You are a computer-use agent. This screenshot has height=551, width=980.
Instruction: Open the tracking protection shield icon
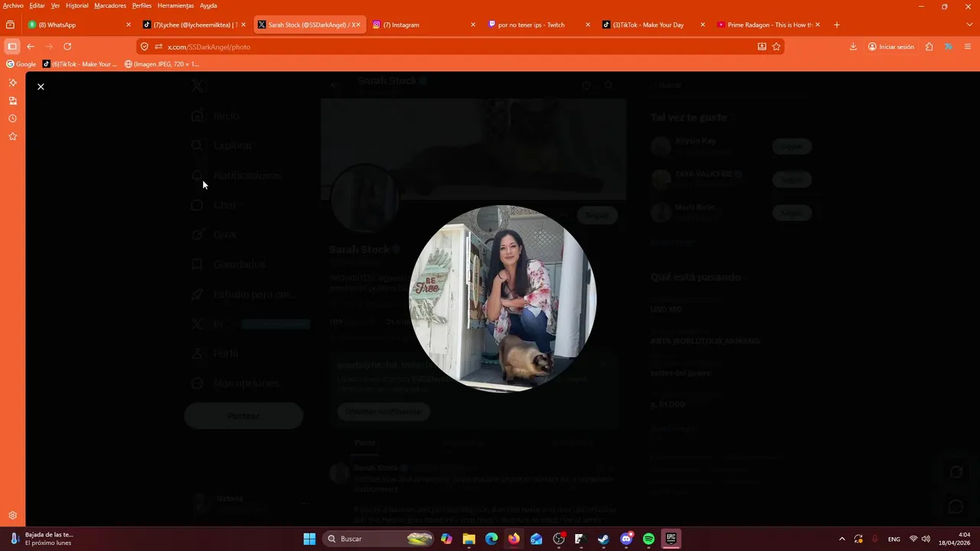tap(144, 47)
